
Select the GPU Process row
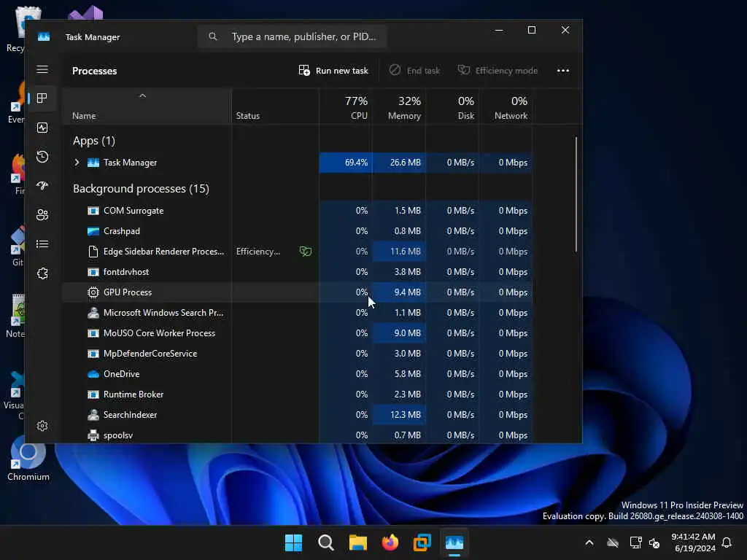(298, 292)
